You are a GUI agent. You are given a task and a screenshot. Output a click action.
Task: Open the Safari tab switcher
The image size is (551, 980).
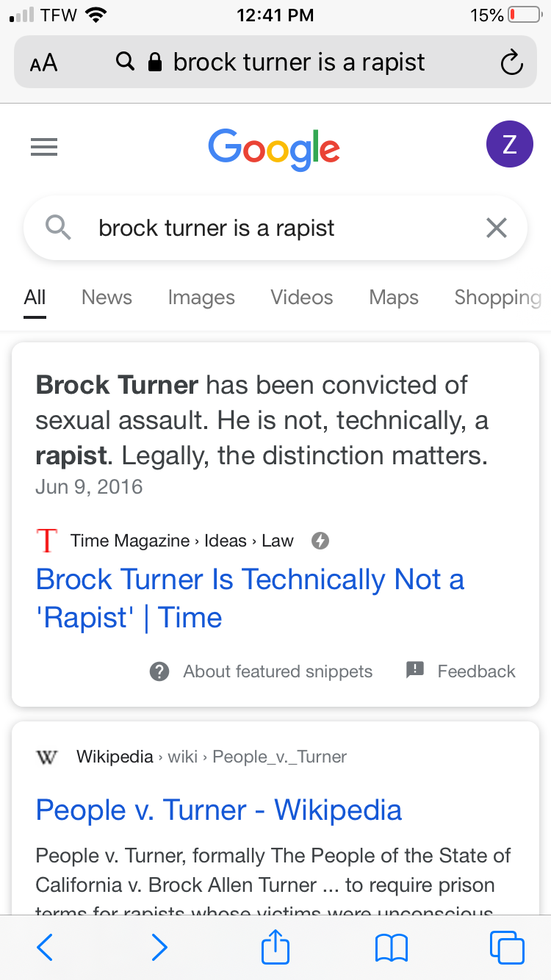(x=507, y=948)
